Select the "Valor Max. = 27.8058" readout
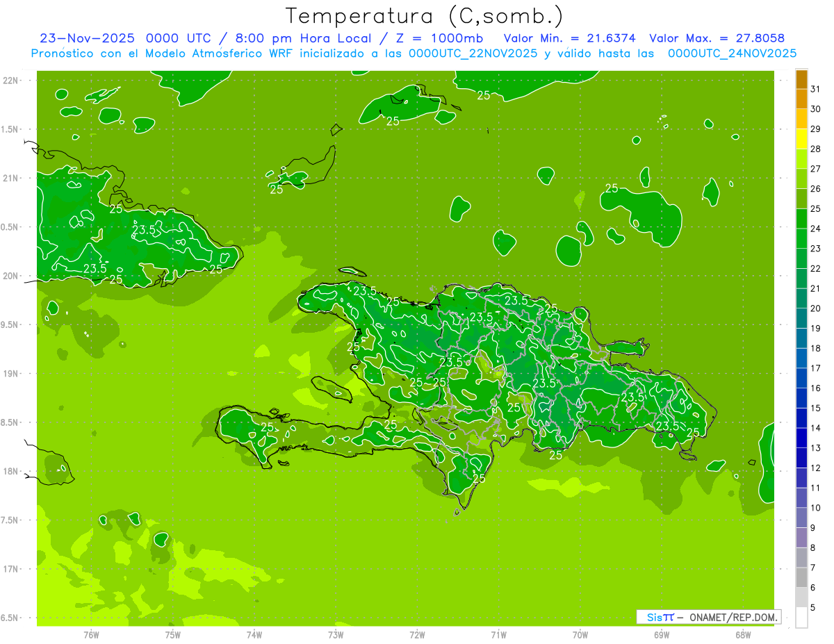 [x=717, y=38]
